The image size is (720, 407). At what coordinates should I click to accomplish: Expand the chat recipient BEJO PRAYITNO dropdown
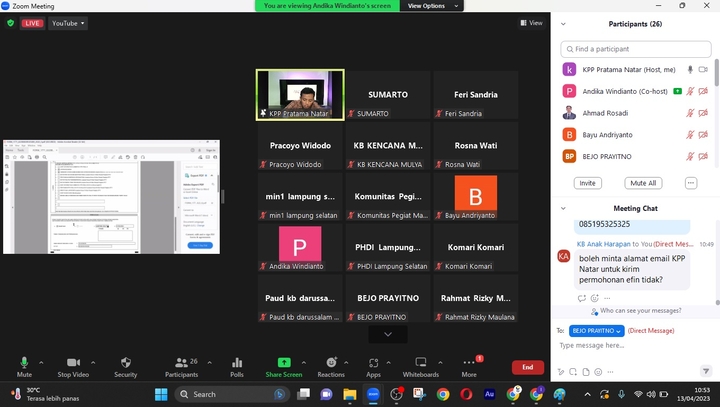pos(597,330)
